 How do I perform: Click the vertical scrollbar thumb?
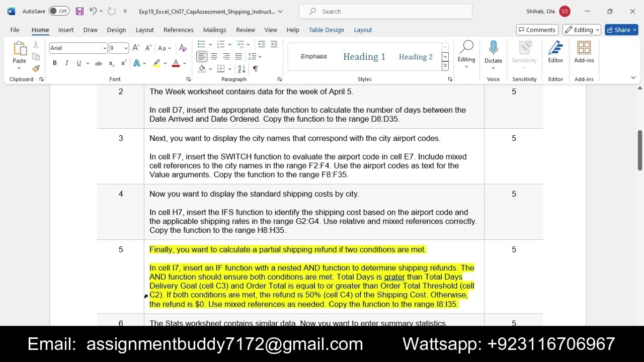coord(639,150)
